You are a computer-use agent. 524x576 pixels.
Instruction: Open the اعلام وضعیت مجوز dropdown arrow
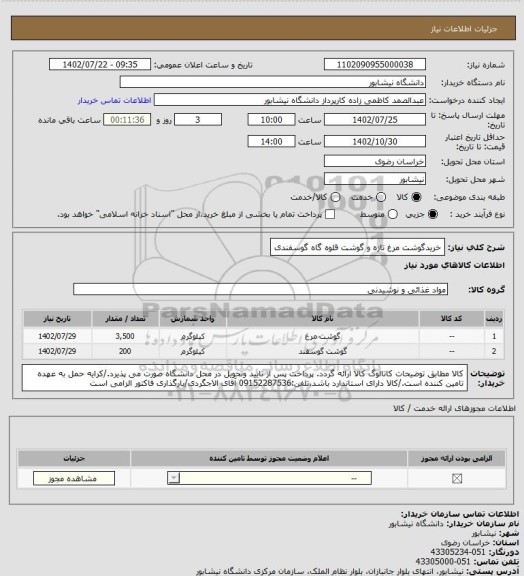[174, 478]
